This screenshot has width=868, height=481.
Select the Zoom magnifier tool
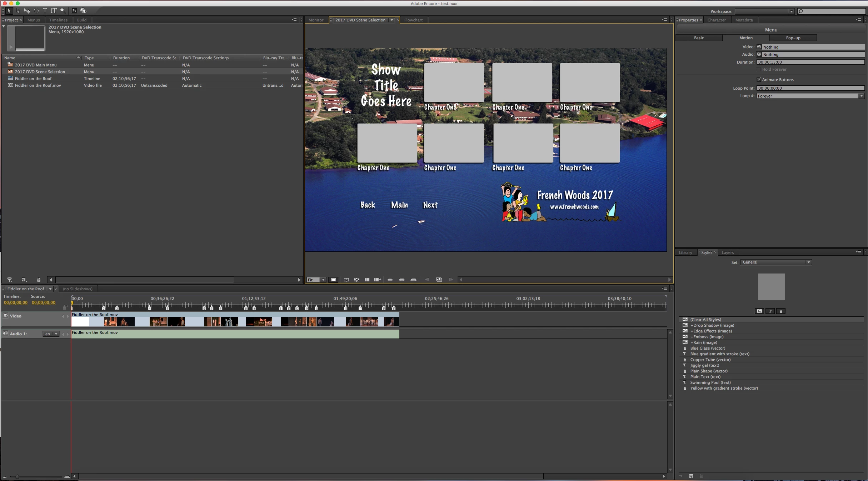63,11
